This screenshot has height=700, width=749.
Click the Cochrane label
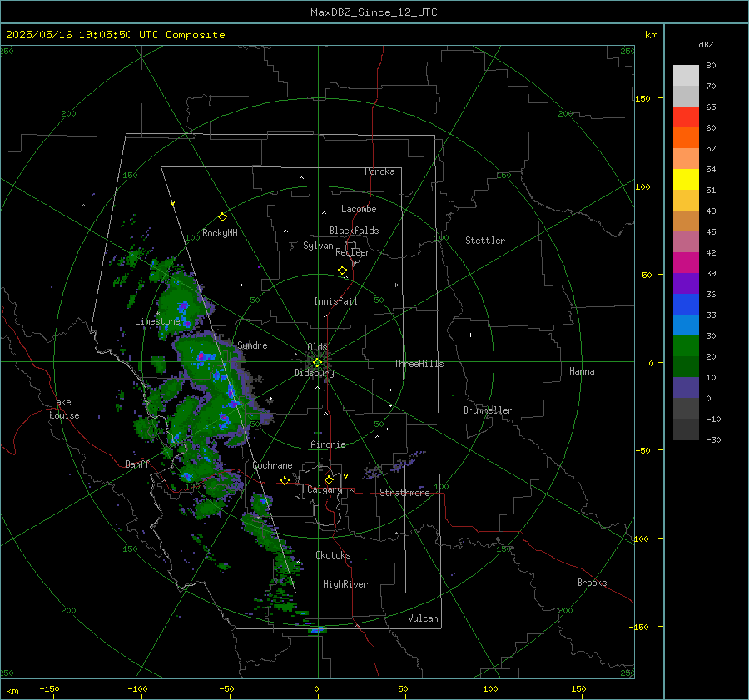click(272, 465)
